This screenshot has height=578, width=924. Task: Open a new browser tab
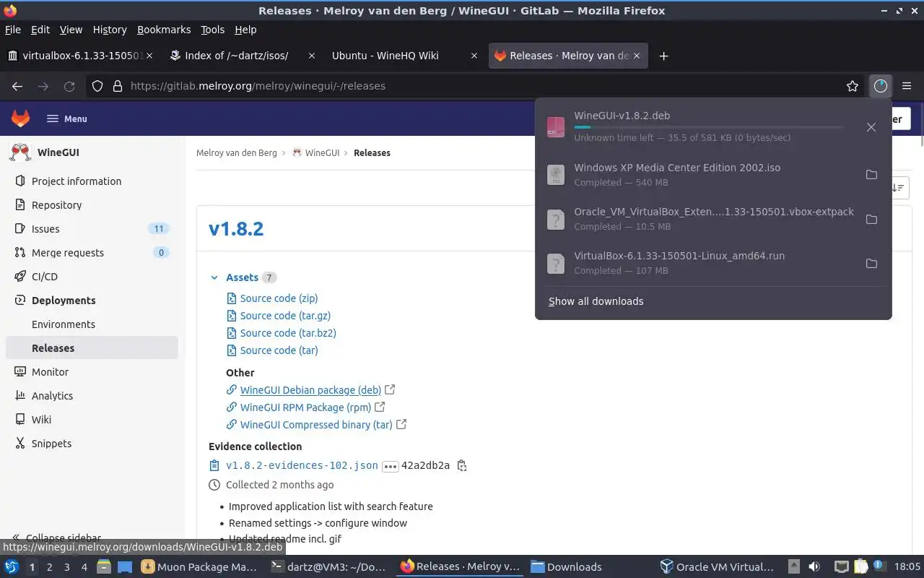click(663, 56)
